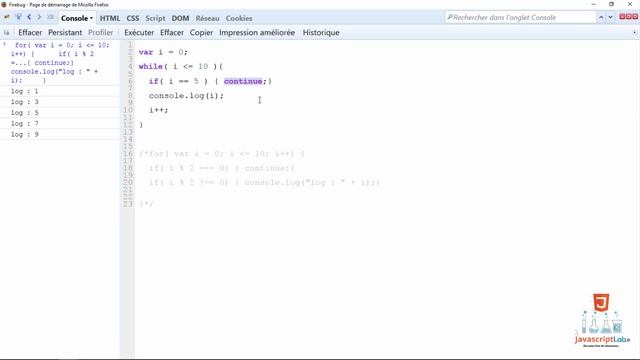Open the Historique list
This screenshot has height=360, width=640.
click(321, 33)
